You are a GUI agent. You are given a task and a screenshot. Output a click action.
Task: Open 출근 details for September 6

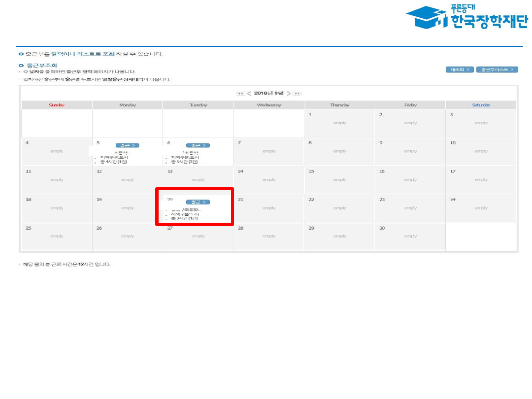coord(198,145)
